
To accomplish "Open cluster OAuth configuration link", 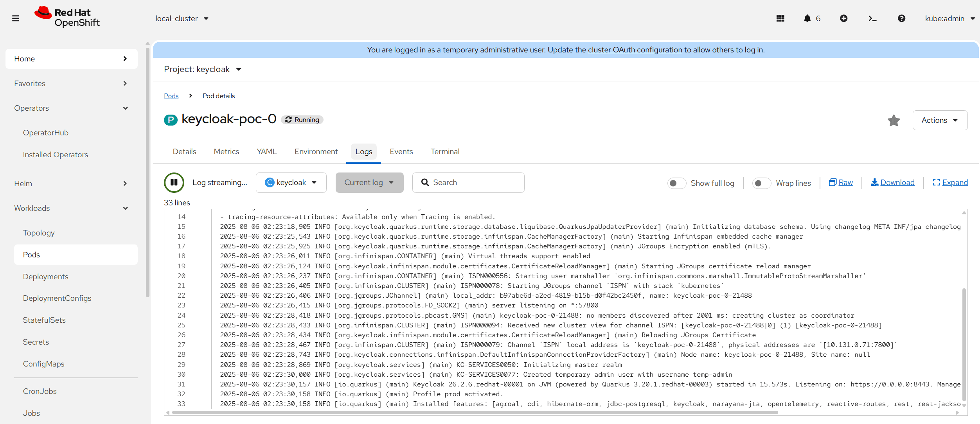I will click(635, 50).
